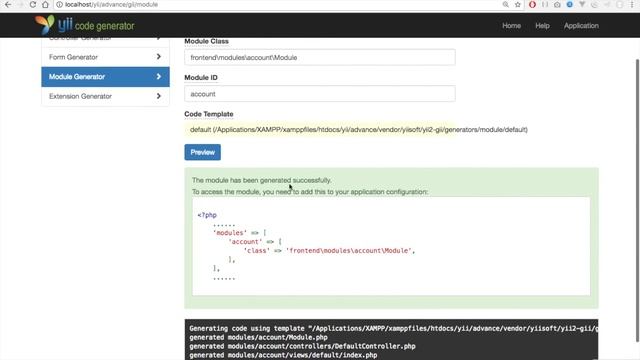Click the Code Template label

[209, 114]
